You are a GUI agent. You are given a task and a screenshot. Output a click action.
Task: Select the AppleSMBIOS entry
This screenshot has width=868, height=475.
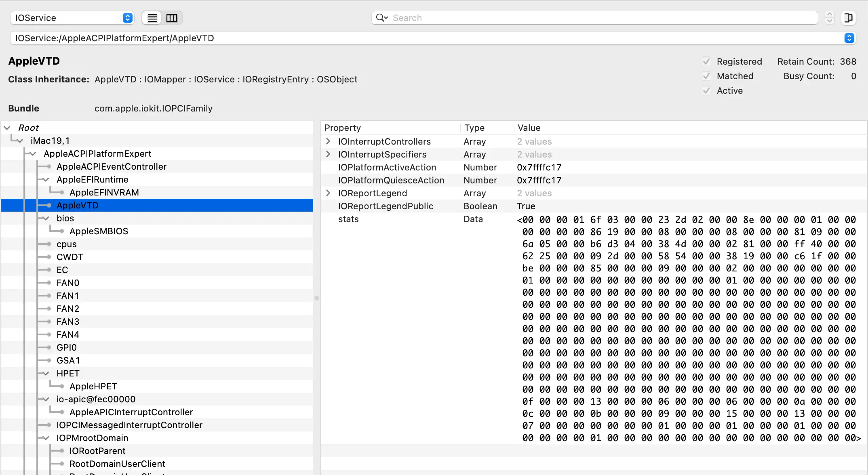(99, 231)
